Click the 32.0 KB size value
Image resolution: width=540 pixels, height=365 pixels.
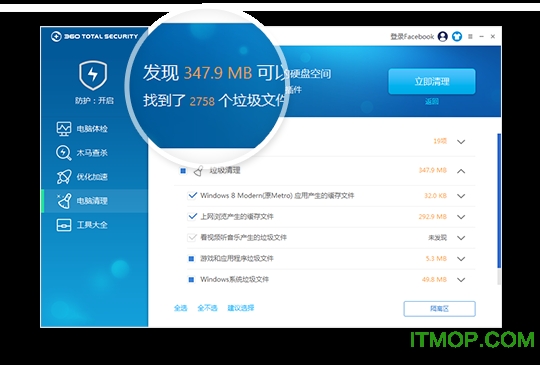(435, 196)
